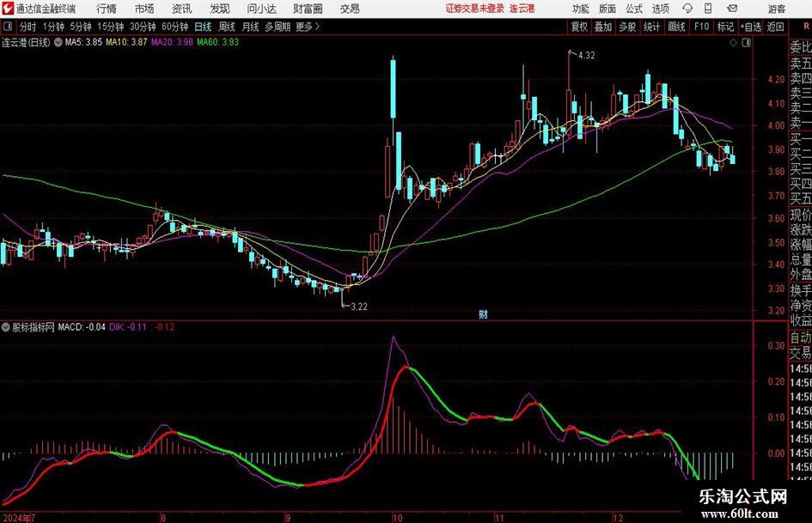
Task: Click the 自动 label in side panel
Action: point(801,338)
